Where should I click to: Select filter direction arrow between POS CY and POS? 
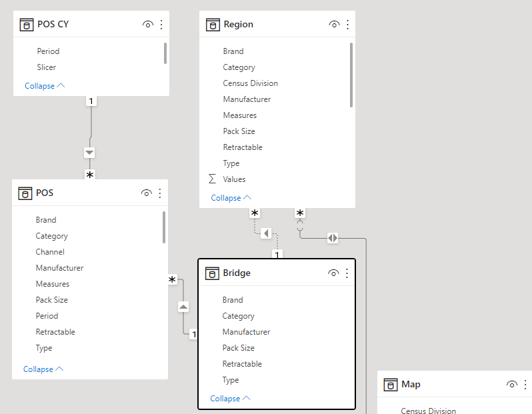pyautogui.click(x=89, y=153)
